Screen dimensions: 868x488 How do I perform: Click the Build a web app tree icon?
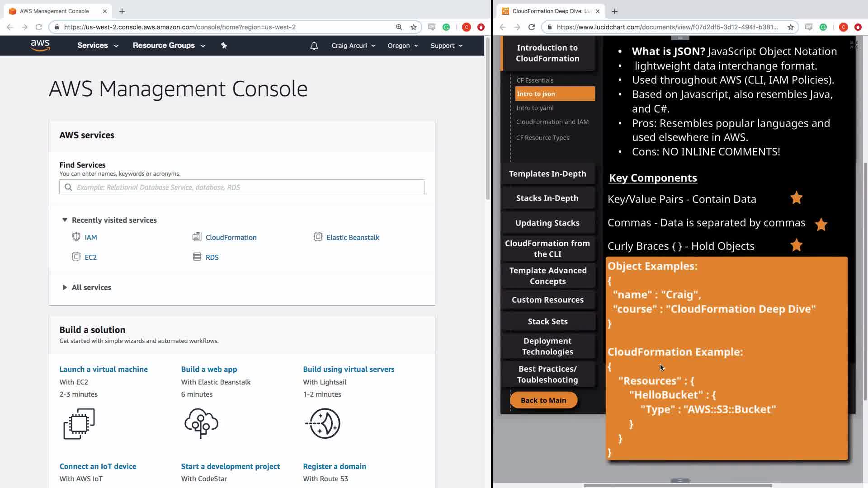[201, 423]
